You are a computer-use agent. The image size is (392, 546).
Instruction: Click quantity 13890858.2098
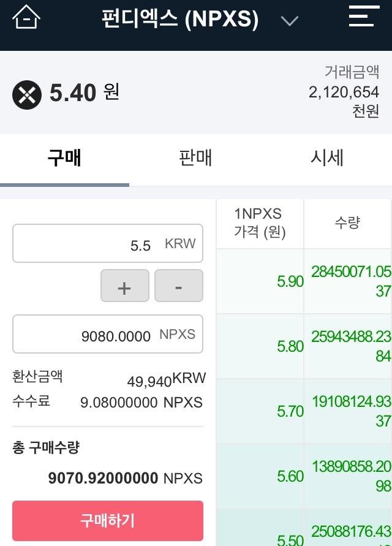click(x=351, y=476)
